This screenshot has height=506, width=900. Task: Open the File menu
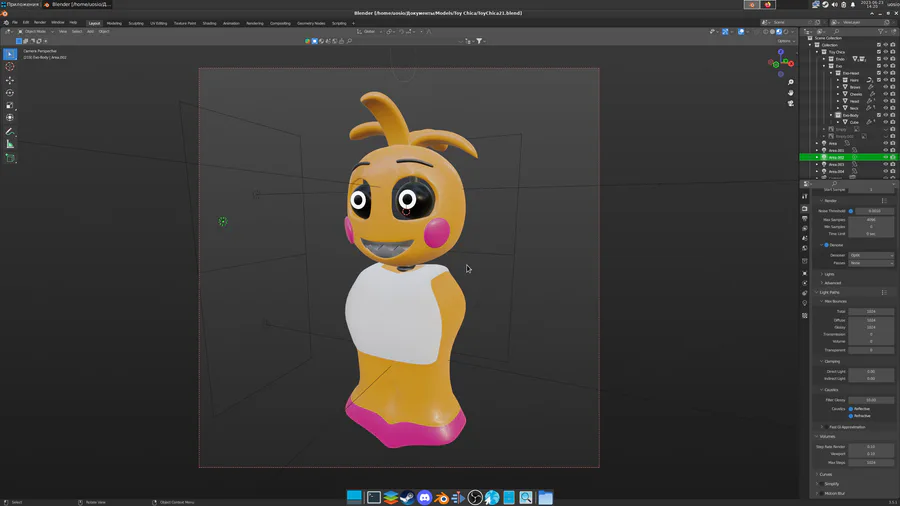pos(15,23)
